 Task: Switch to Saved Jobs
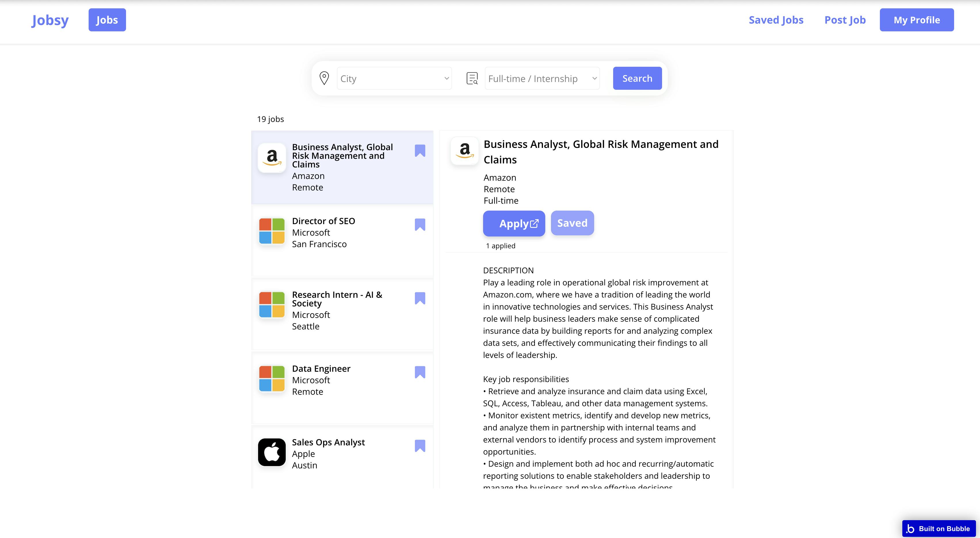coord(776,19)
